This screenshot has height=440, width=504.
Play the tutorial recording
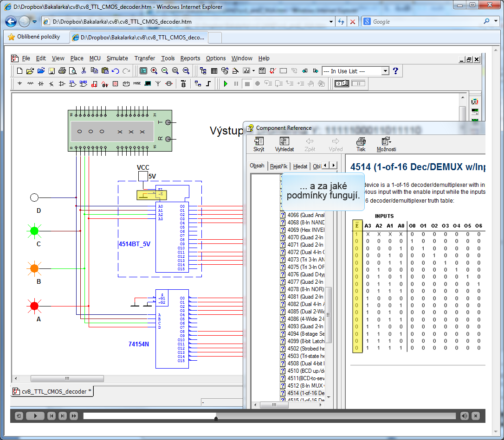(35, 416)
